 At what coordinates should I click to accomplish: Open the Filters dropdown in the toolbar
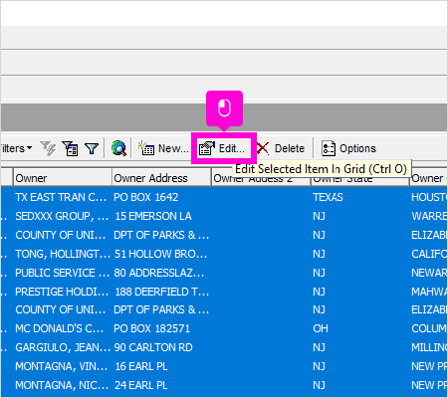(x=16, y=148)
